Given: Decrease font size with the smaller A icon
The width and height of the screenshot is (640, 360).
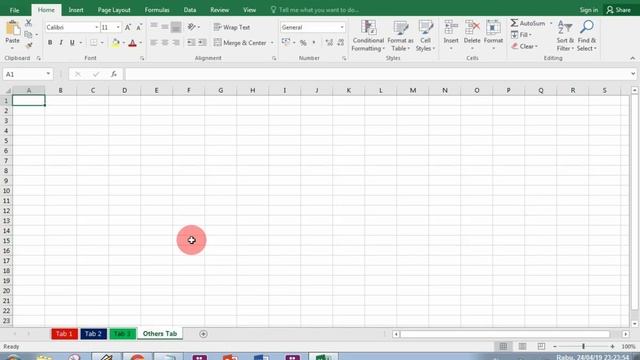Looking at the screenshot, I should pos(139,27).
